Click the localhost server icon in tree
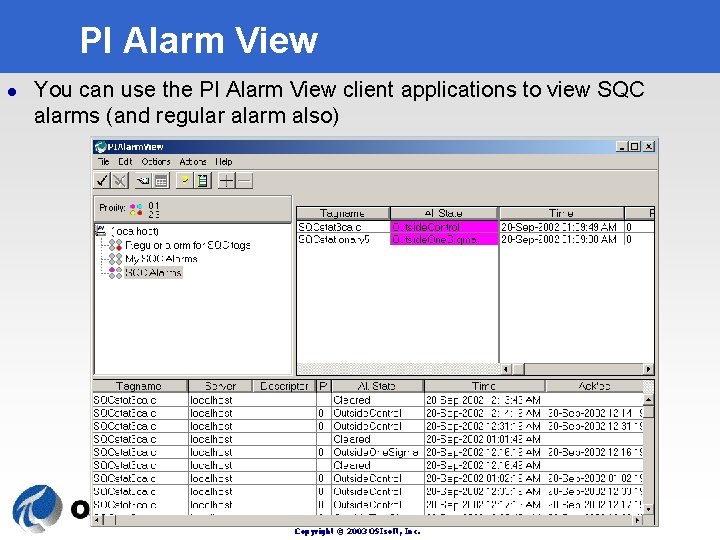 tap(101, 230)
